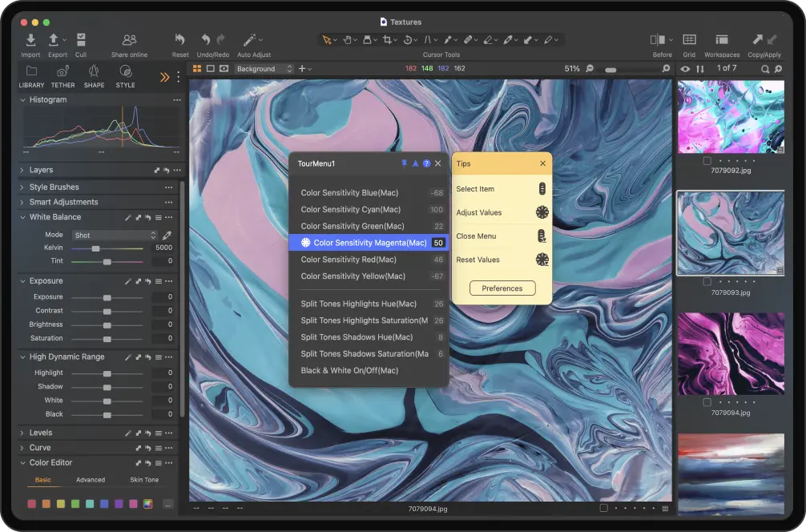Close the TourMenu1 panel
The width and height of the screenshot is (806, 532).
click(438, 163)
